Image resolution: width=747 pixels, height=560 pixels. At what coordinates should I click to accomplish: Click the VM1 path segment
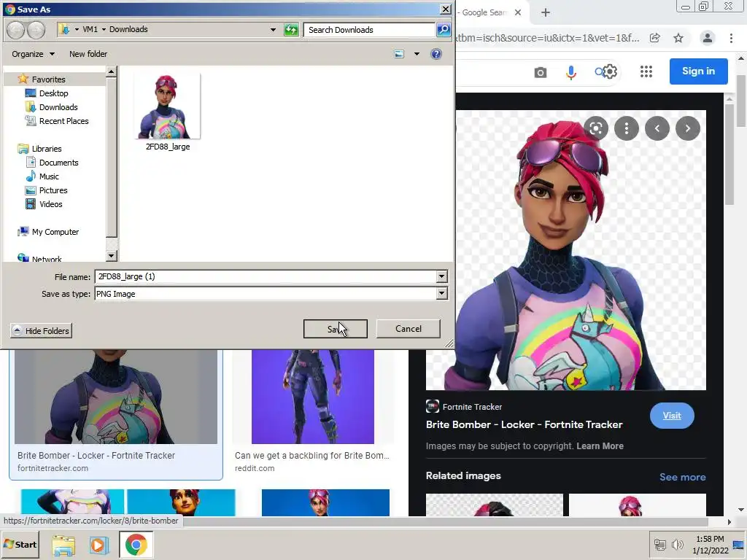pyautogui.click(x=90, y=29)
